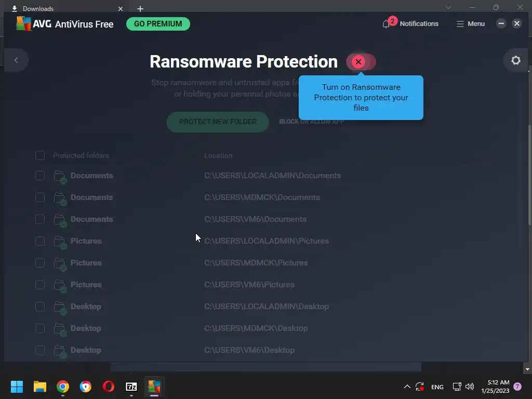Open the settings gear icon
Viewport: 532px width, 399px height.
point(516,60)
